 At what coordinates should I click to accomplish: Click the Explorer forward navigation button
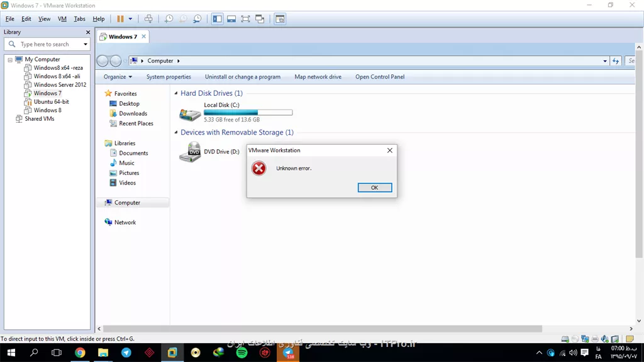[116, 61]
